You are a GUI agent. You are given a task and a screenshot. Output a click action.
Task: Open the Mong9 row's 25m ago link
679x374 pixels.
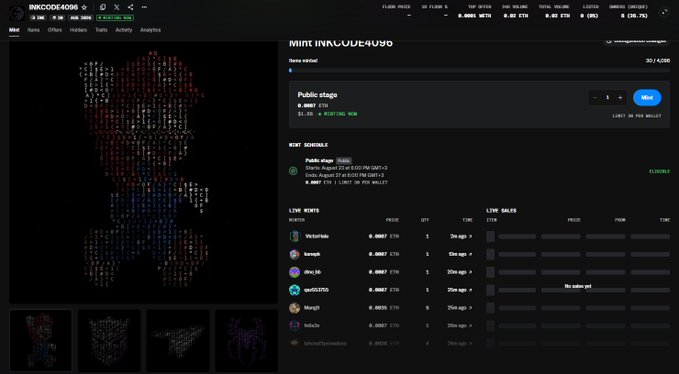460,307
